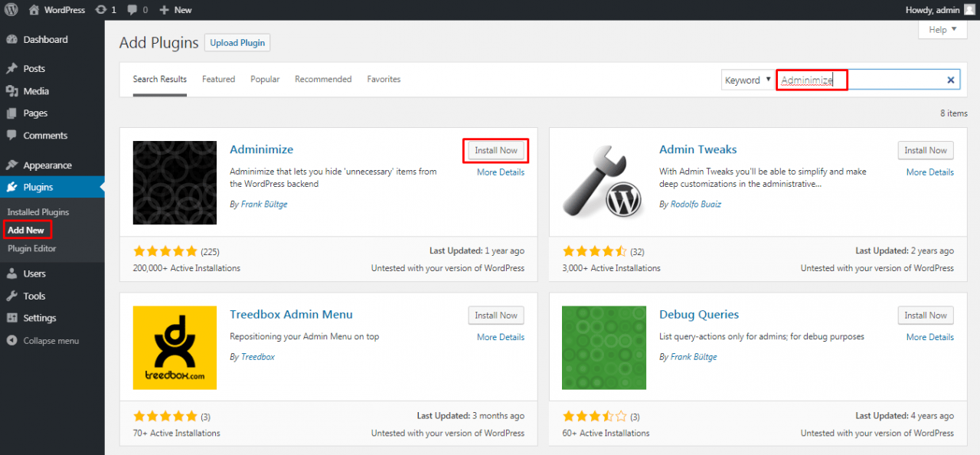View More Details for Adminimize
The height and width of the screenshot is (455, 980).
tap(501, 172)
